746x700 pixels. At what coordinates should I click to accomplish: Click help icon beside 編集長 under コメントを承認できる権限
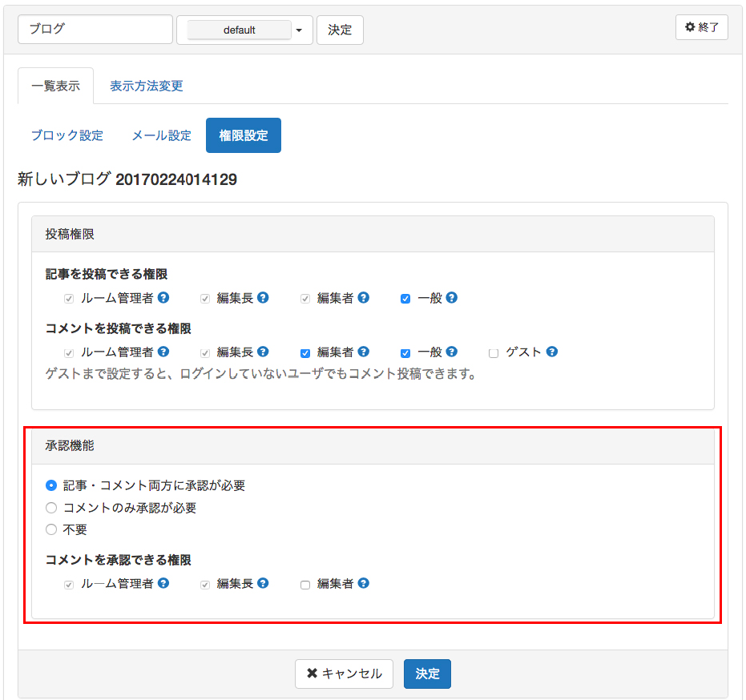(x=263, y=583)
